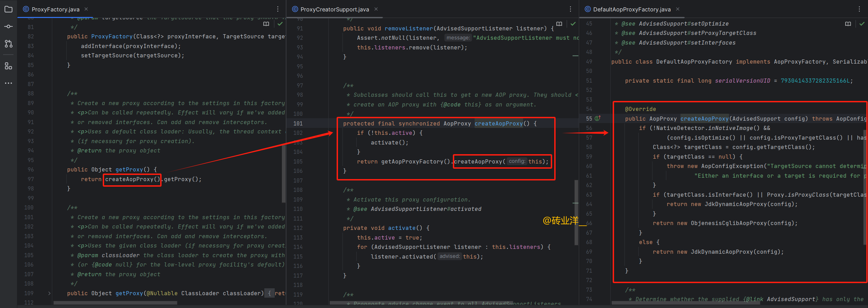The width and height of the screenshot is (868, 308).
Task: Click the vertical scrollbar in ProxyCreatorSupport editor
Action: [x=576, y=212]
